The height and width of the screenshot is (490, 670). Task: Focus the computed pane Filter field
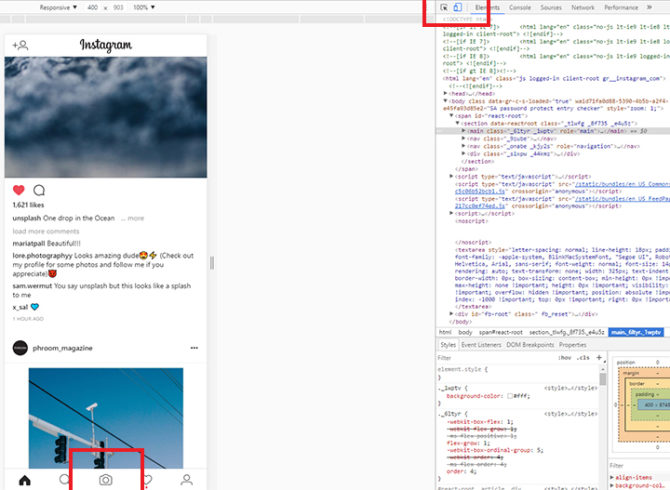pos(639,465)
